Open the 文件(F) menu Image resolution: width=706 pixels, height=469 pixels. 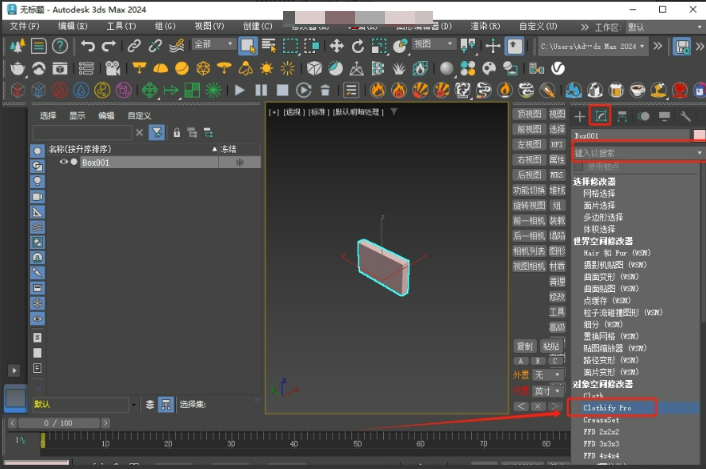(24, 26)
